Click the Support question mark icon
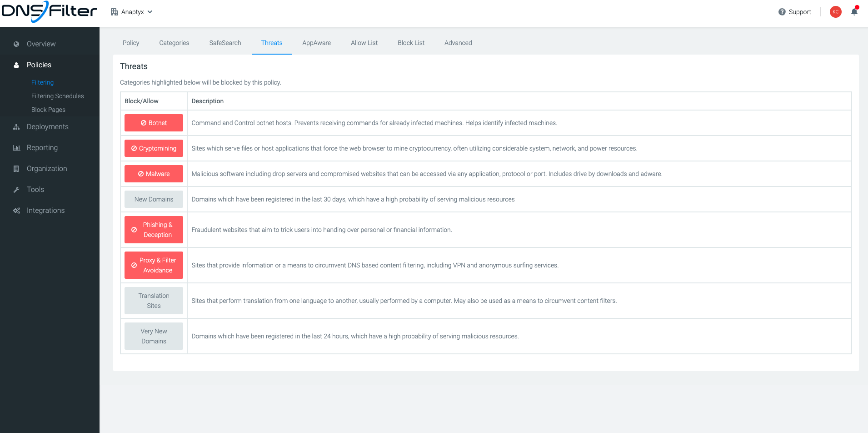Viewport: 868px width, 433px height. tap(782, 12)
